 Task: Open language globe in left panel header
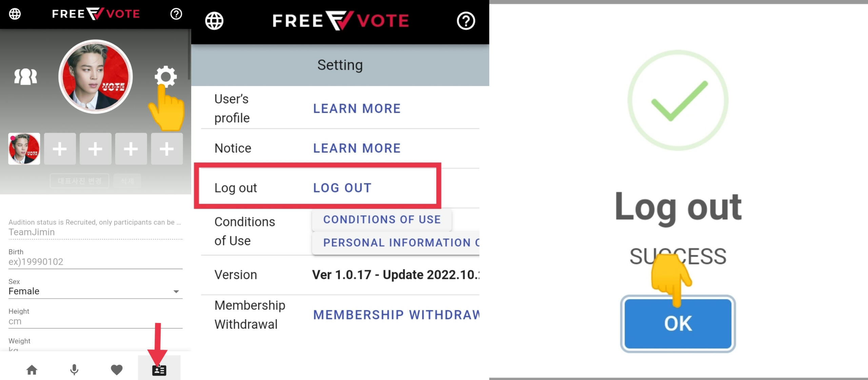click(15, 14)
